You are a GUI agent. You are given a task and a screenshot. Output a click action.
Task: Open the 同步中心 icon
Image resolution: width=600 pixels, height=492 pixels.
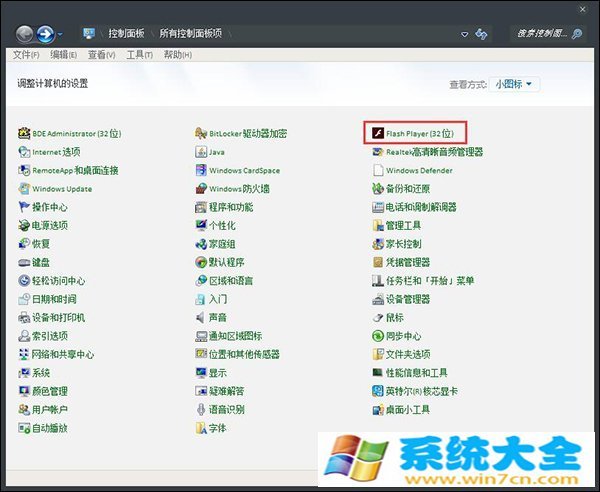[x=378, y=336]
